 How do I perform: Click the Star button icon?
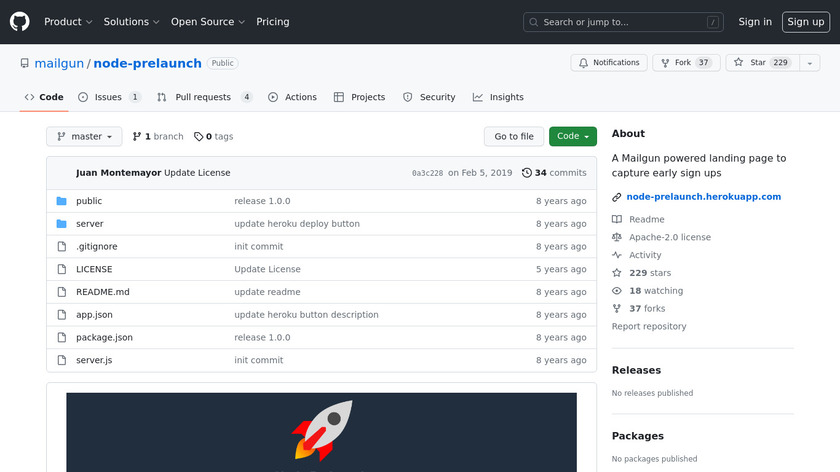pyautogui.click(x=739, y=63)
